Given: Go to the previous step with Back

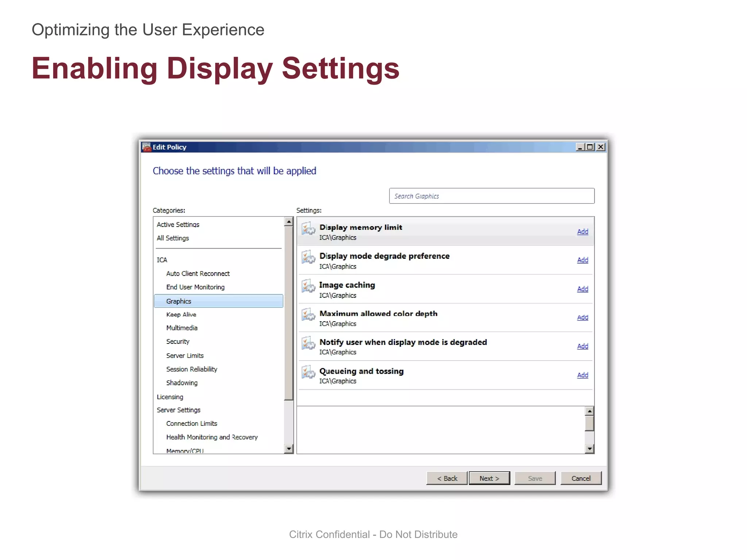Looking at the screenshot, I should [447, 478].
